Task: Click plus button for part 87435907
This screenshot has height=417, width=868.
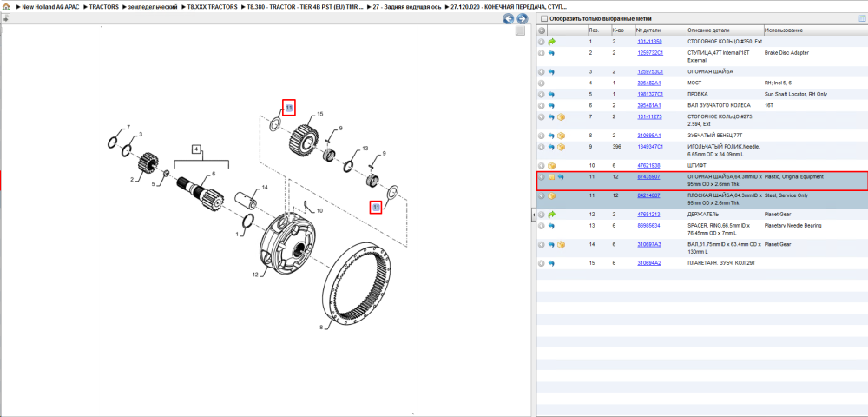Action: tap(542, 177)
